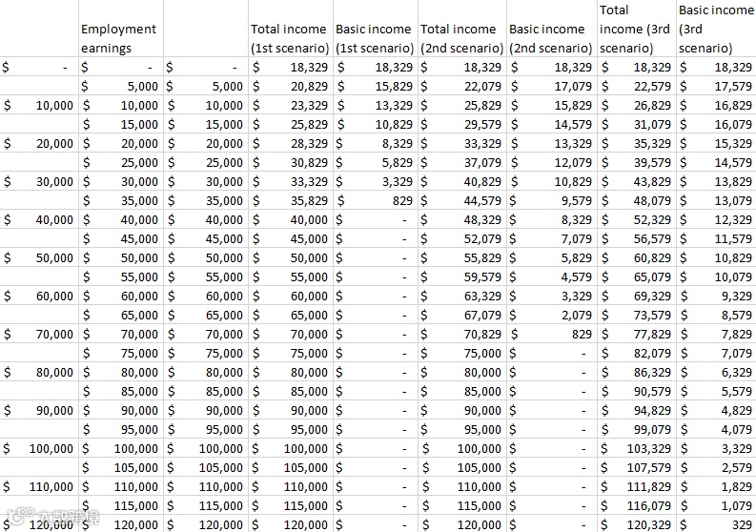Click 20,829 under Total income (1st scenario)
The height and width of the screenshot is (532, 756).
click(x=309, y=87)
